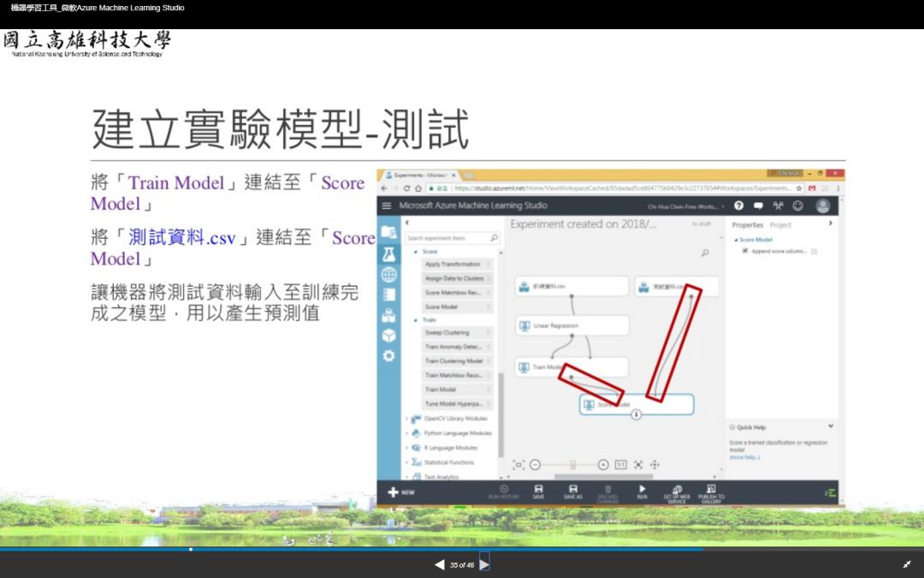Select the Train Anomaly Detection module

pos(457,347)
